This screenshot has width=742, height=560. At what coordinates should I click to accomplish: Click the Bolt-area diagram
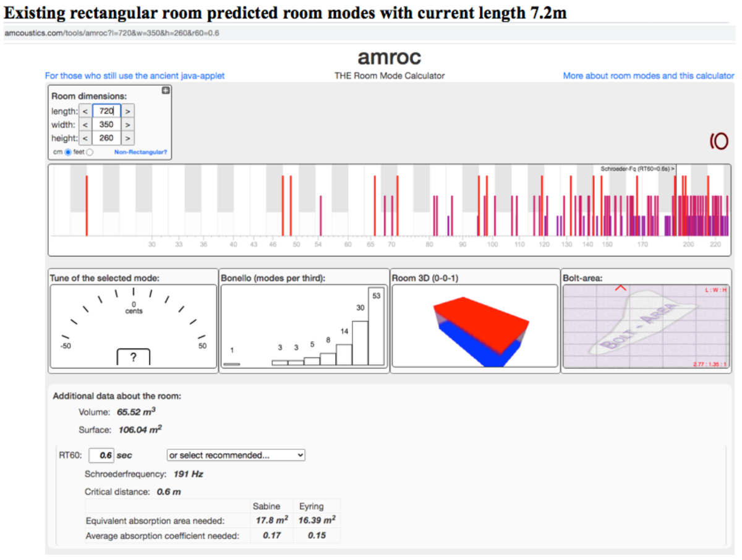(646, 328)
